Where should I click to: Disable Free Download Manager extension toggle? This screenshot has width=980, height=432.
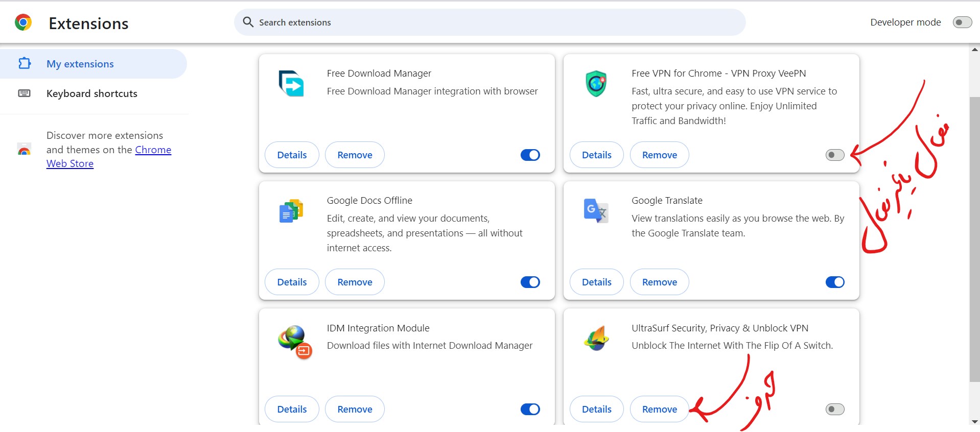point(530,155)
